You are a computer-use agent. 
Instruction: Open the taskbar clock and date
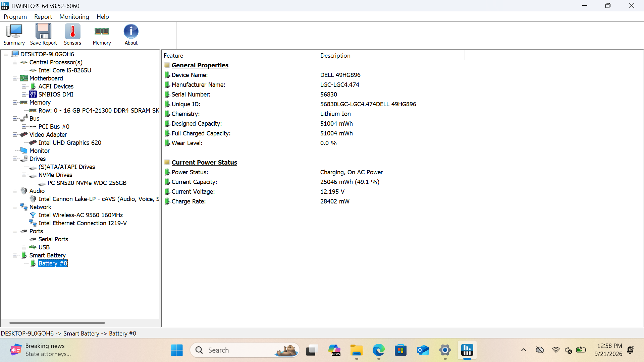608,350
